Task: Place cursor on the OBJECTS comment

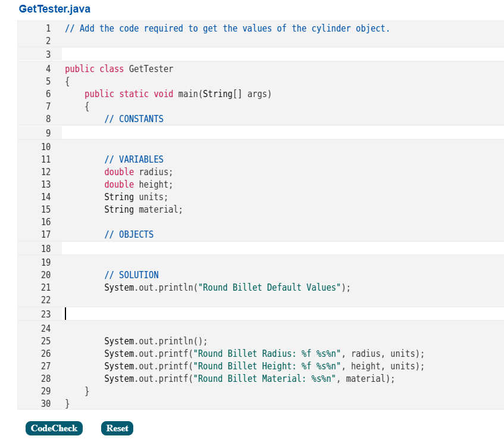Action: click(130, 234)
